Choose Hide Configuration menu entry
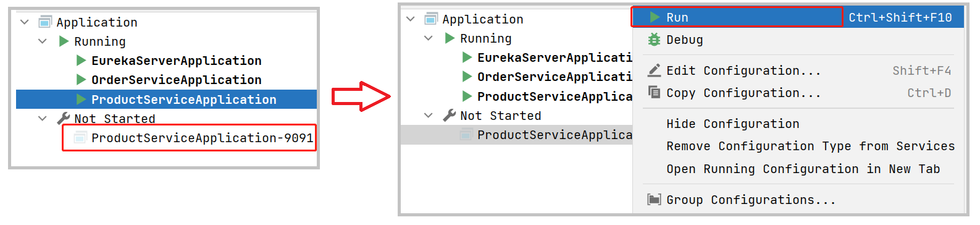 (798, 124)
